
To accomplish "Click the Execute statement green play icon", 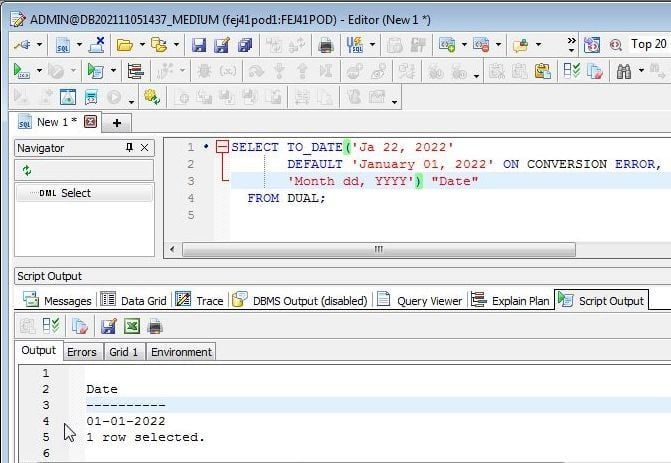I will (x=21, y=71).
